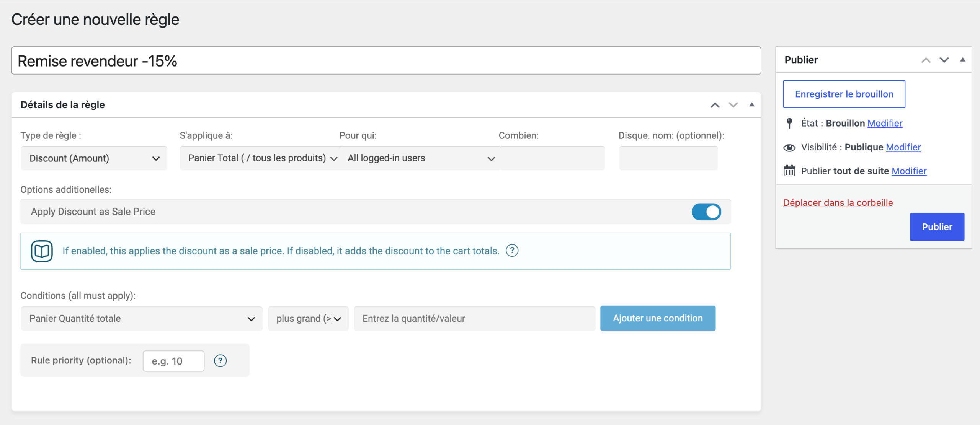This screenshot has height=425, width=980.
Task: Click the Apply Discount as Sale Price label
Action: point(93,212)
